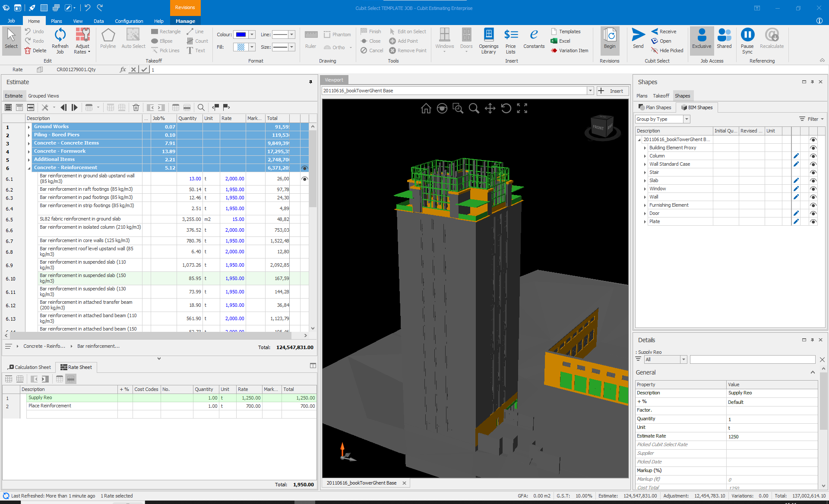The width and height of the screenshot is (829, 504).
Task: Click the Refresh Job icon
Action: coord(60,41)
